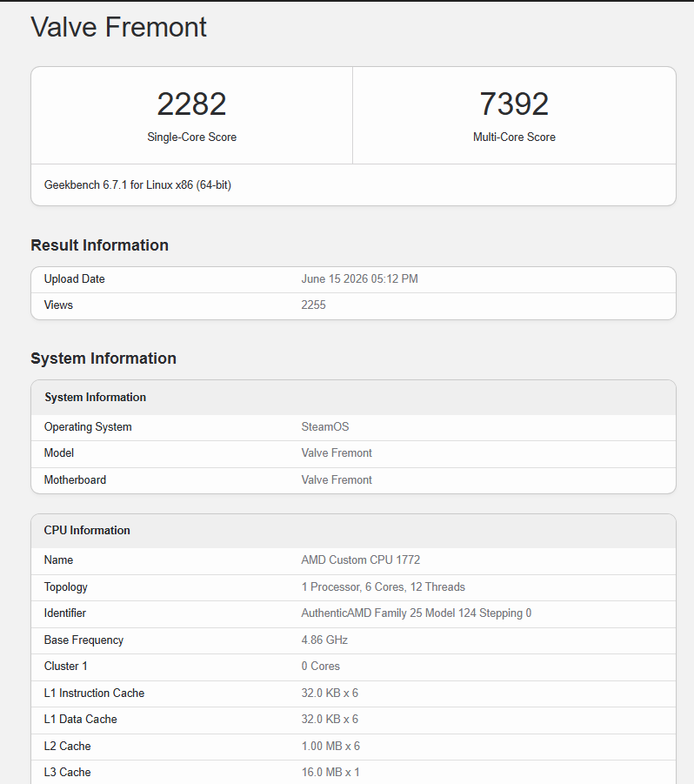This screenshot has width=694, height=784.
Task: Select the 7392 multi-core score value
Action: [514, 104]
